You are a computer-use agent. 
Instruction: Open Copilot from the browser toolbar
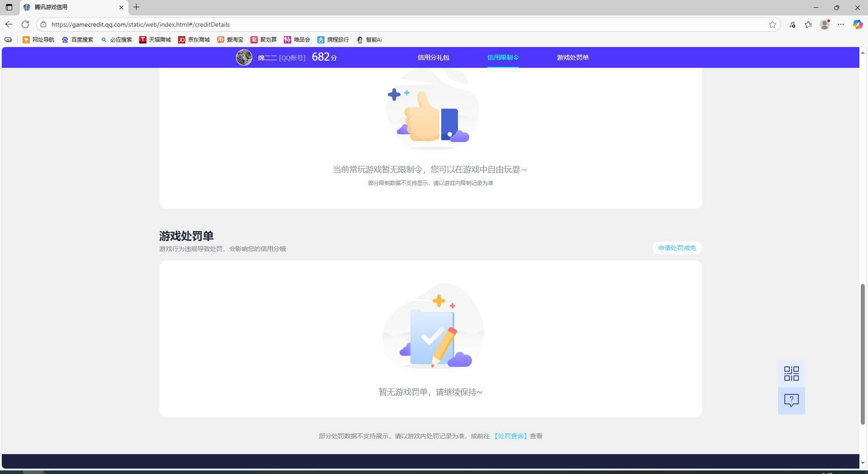point(857,24)
